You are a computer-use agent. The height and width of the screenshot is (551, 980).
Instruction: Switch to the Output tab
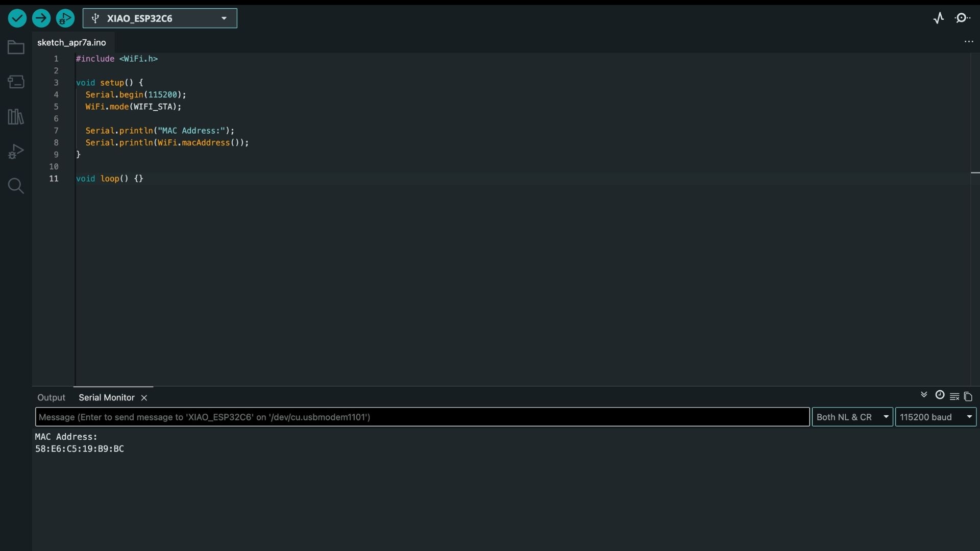tap(51, 397)
